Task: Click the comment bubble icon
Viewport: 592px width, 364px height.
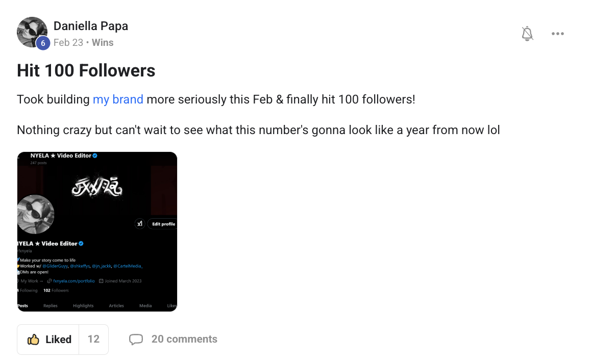Action: [136, 340]
